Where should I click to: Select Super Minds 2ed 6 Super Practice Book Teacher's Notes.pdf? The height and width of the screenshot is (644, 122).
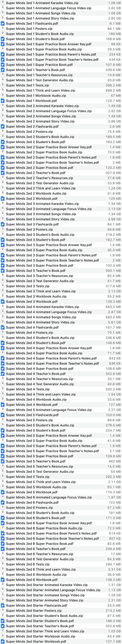click(61, 539)
